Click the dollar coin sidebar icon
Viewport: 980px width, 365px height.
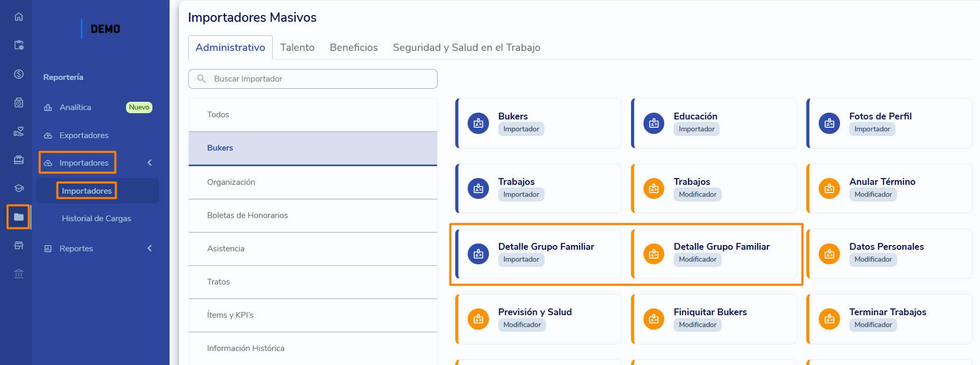[x=19, y=74]
